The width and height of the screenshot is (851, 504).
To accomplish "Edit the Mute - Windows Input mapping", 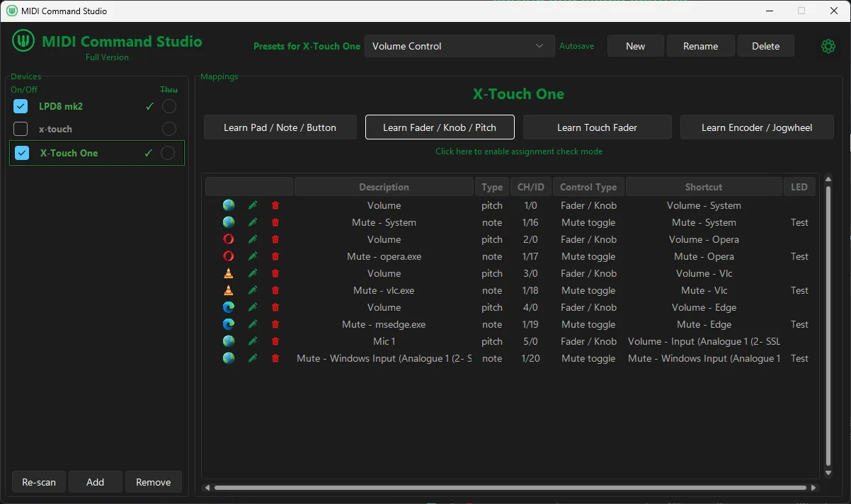I will click(x=253, y=358).
